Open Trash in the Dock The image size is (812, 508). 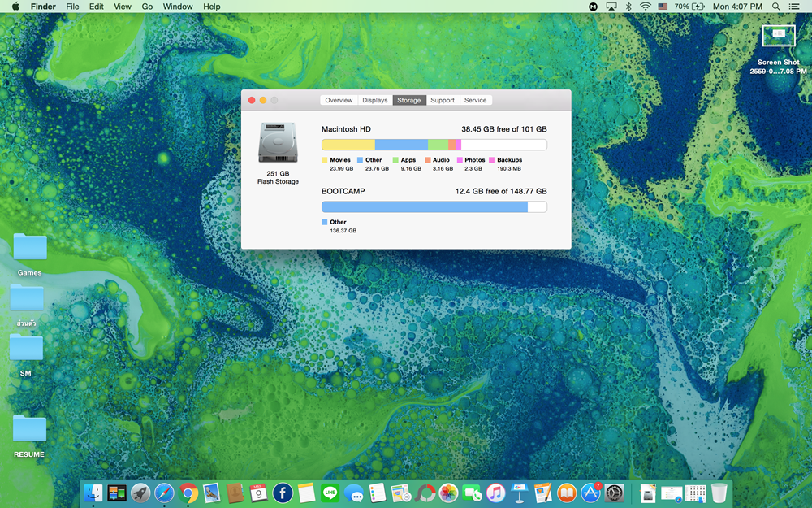[x=719, y=493]
